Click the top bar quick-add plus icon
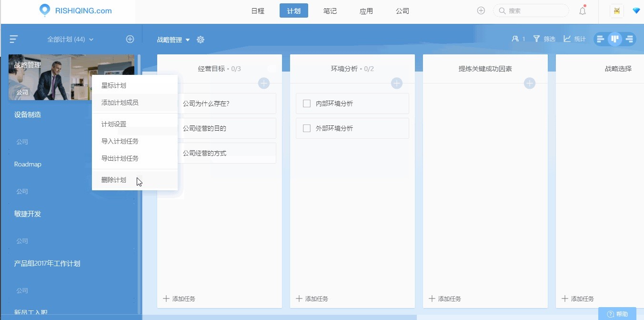The image size is (644, 320). click(481, 10)
